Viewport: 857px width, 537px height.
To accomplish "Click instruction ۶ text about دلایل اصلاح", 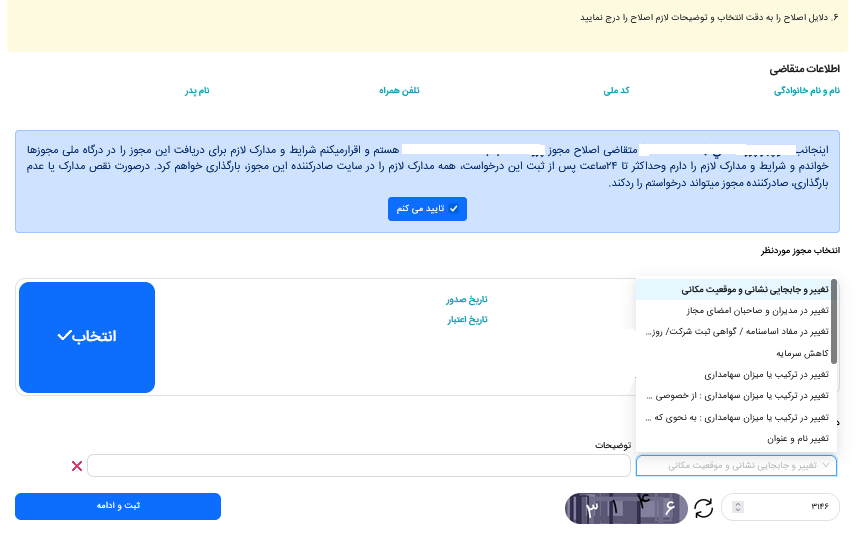I will (x=709, y=18).
